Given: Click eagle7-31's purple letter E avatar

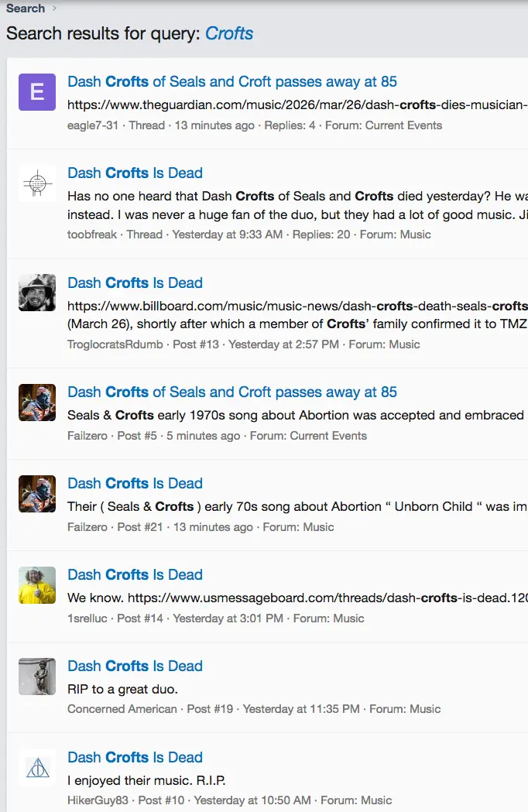Looking at the screenshot, I should (x=36, y=92).
